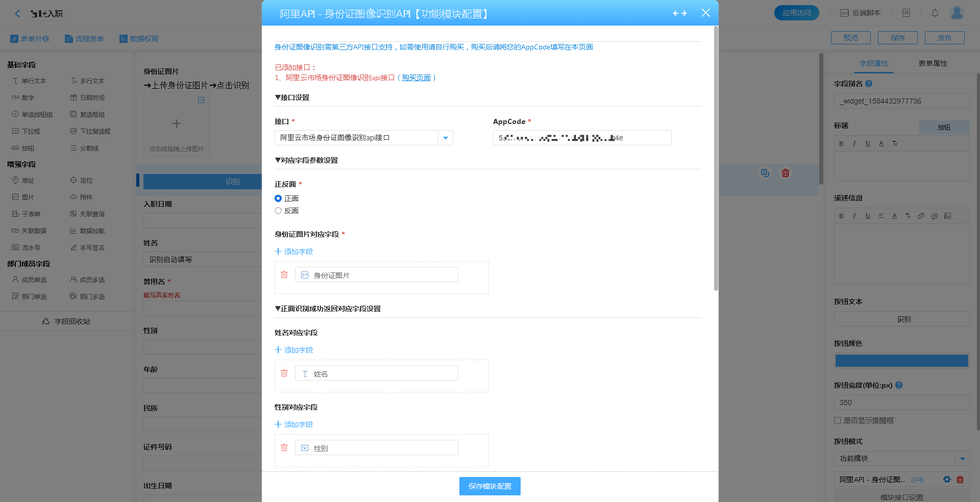Click trash icon beside 姓名 field

pyautogui.click(x=284, y=373)
